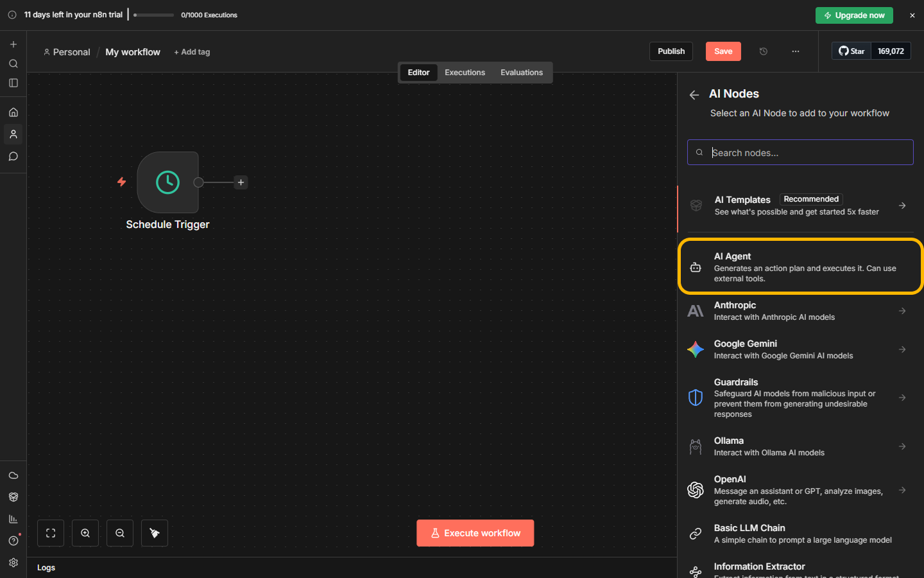
Task: Zoom out of the workflow canvas
Action: (x=120, y=533)
